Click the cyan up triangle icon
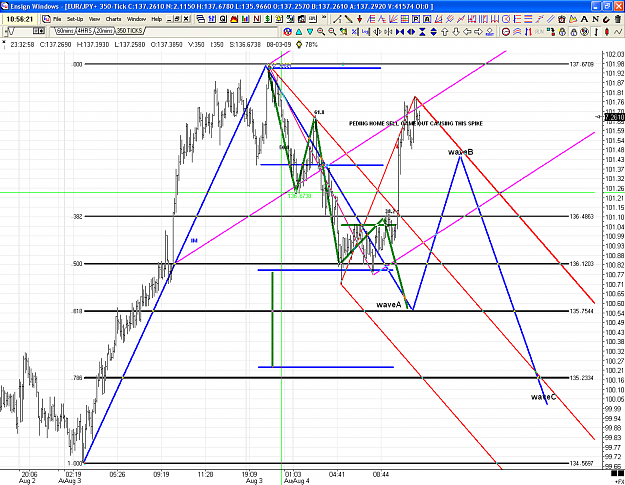 pos(299,31)
